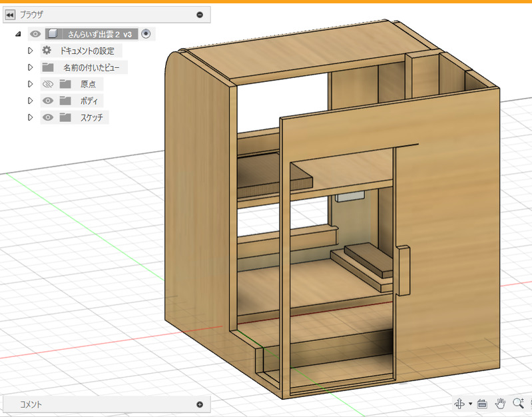The width and height of the screenshot is (532, 417).
Task: Expand the ボディ folder tree node
Action: click(x=30, y=101)
